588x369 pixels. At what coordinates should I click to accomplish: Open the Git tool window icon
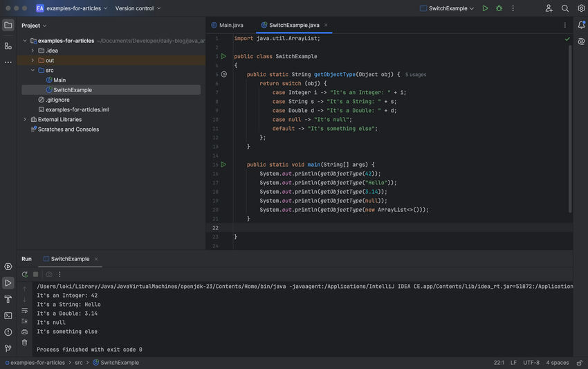click(8, 348)
